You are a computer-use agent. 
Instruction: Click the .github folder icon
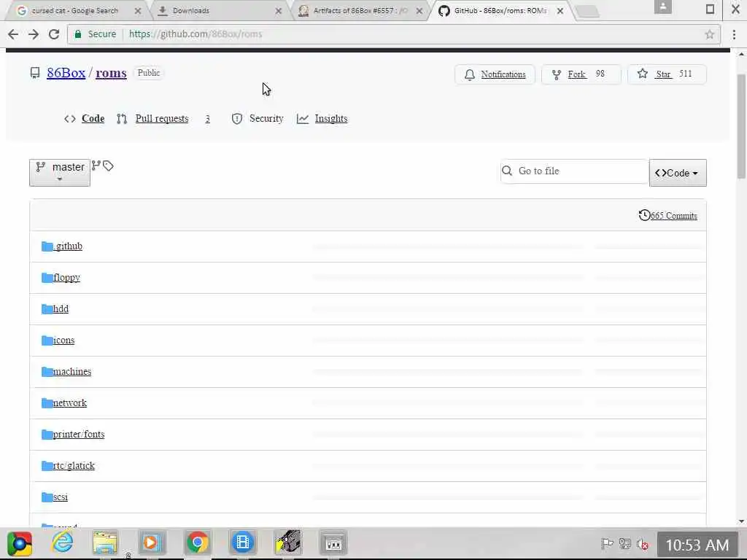pyautogui.click(x=47, y=246)
